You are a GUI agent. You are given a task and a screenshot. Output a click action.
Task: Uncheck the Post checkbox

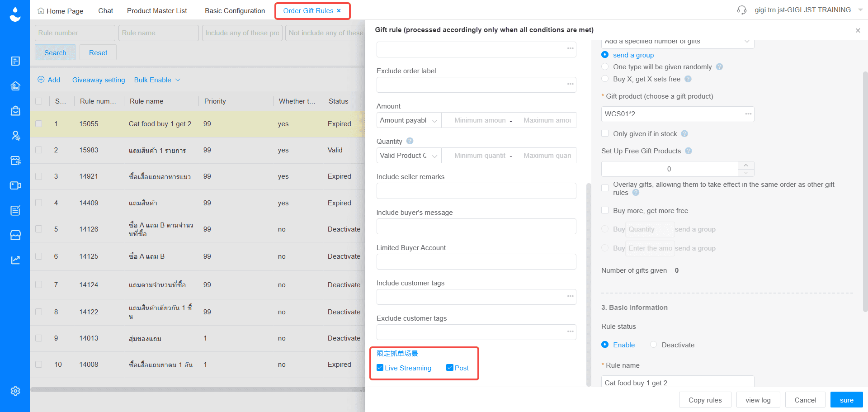point(450,368)
